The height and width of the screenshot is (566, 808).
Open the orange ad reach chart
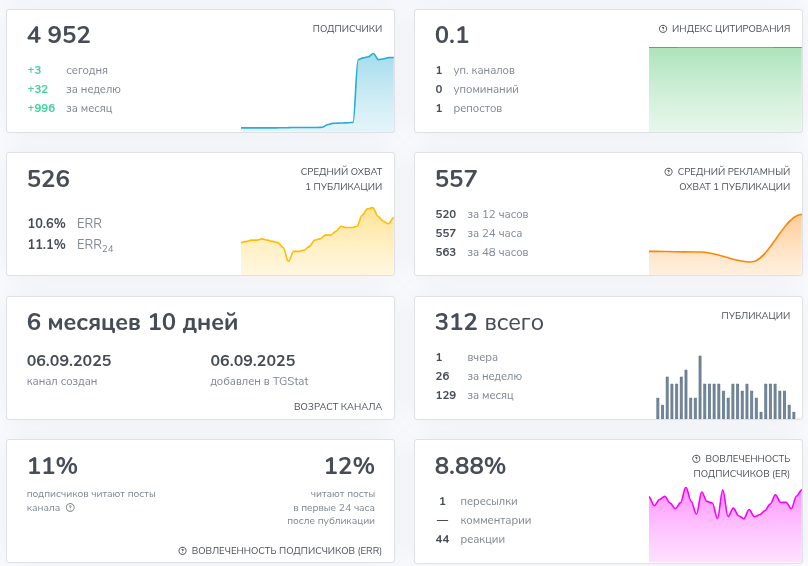point(726,244)
